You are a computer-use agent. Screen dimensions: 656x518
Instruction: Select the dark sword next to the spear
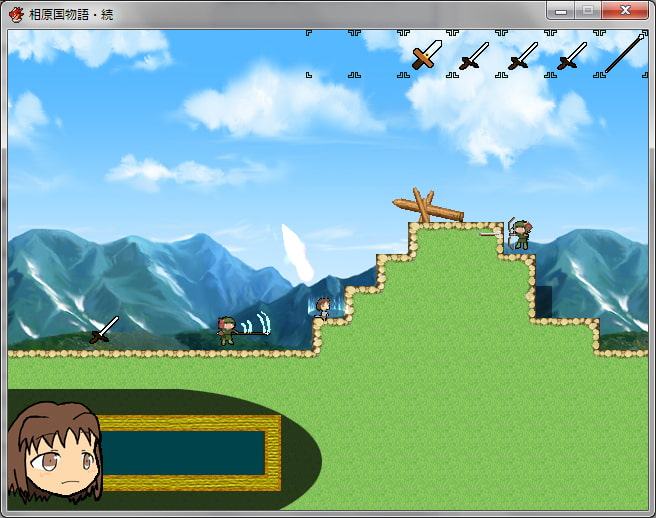tap(572, 54)
